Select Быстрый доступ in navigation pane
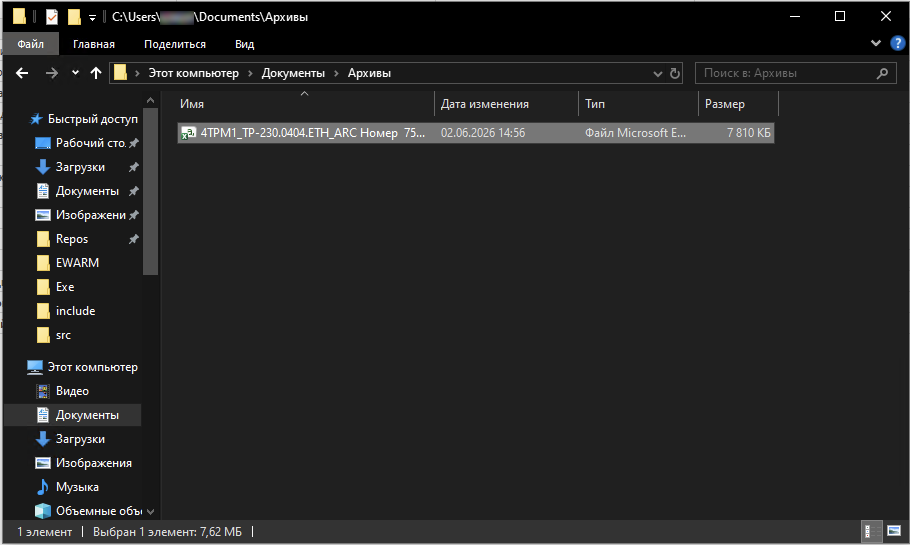Viewport: 910px width, 545px height. point(92,119)
